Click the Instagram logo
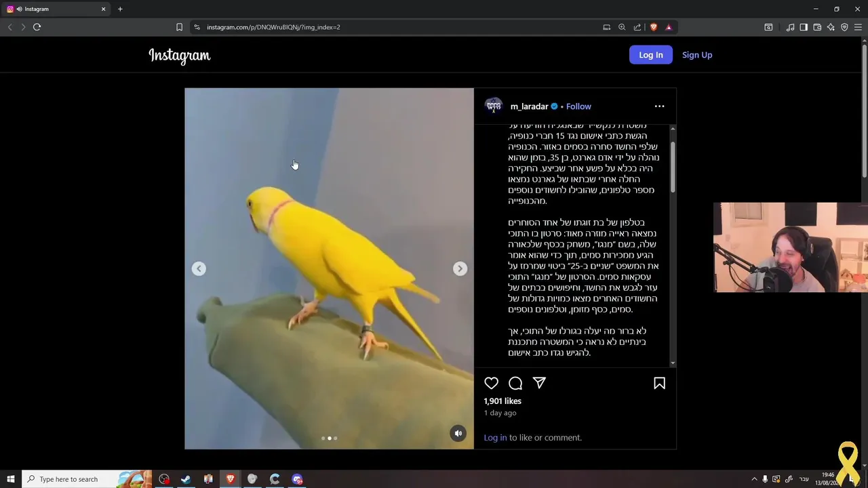 coord(180,56)
